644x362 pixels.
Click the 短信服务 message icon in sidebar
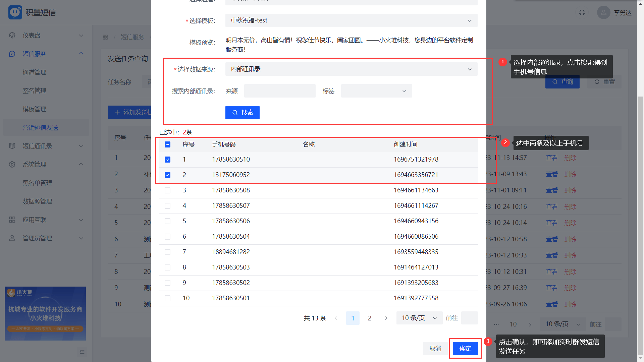[x=12, y=54]
